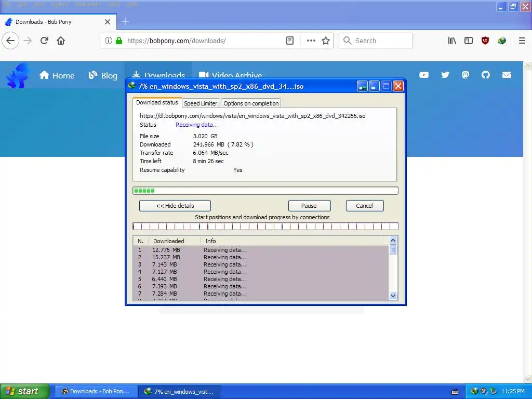Open the Firefox Library icon

coord(452,41)
